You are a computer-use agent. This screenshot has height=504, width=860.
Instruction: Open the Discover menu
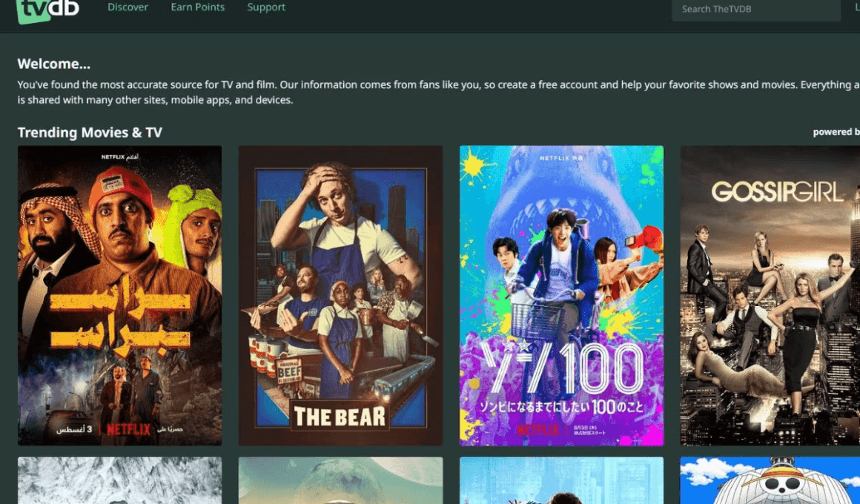coord(128,7)
